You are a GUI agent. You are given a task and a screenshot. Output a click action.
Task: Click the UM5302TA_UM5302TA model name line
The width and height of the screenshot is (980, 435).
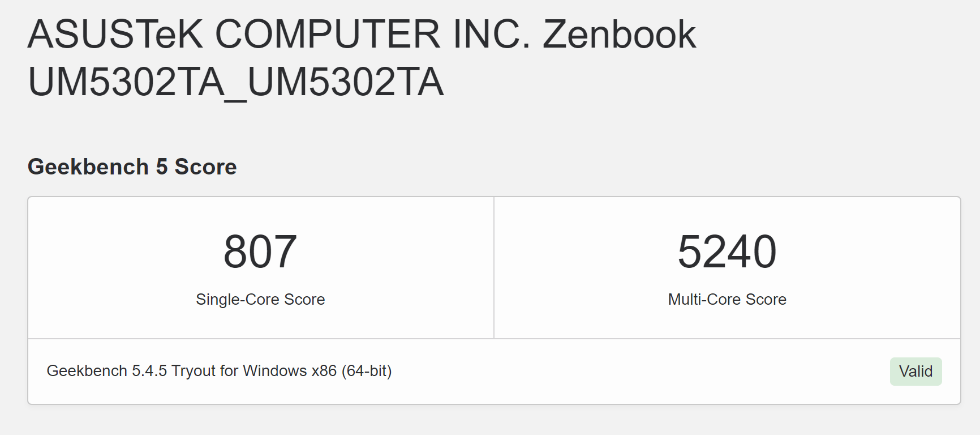click(x=235, y=83)
